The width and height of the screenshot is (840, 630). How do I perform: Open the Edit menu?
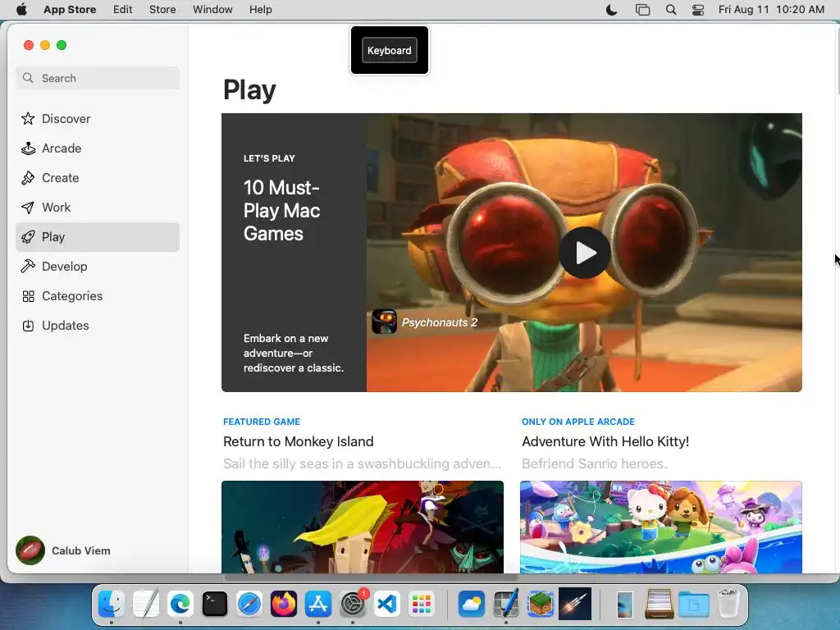point(123,10)
